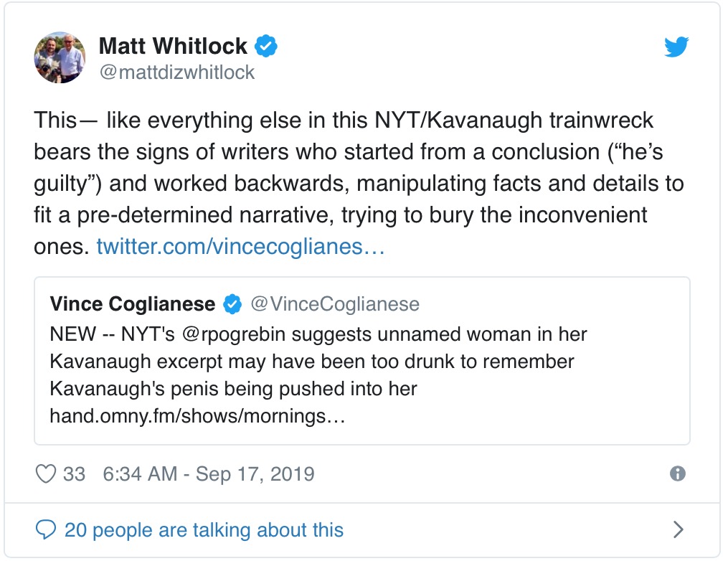This screenshot has height=561, width=728.
Task: Click the @VinceCoglianese handle
Action: (x=334, y=304)
